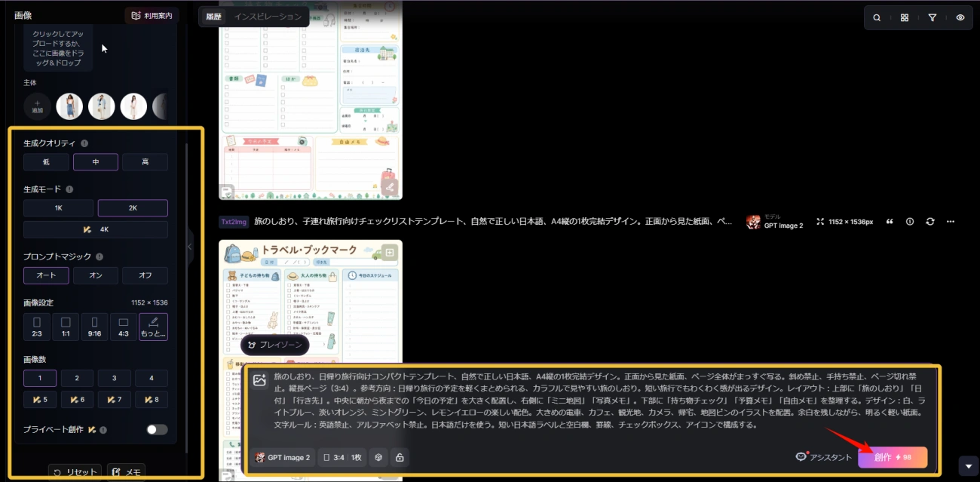The image size is (980, 482).
Task: Show info for プライベート創作
Action: click(103, 430)
